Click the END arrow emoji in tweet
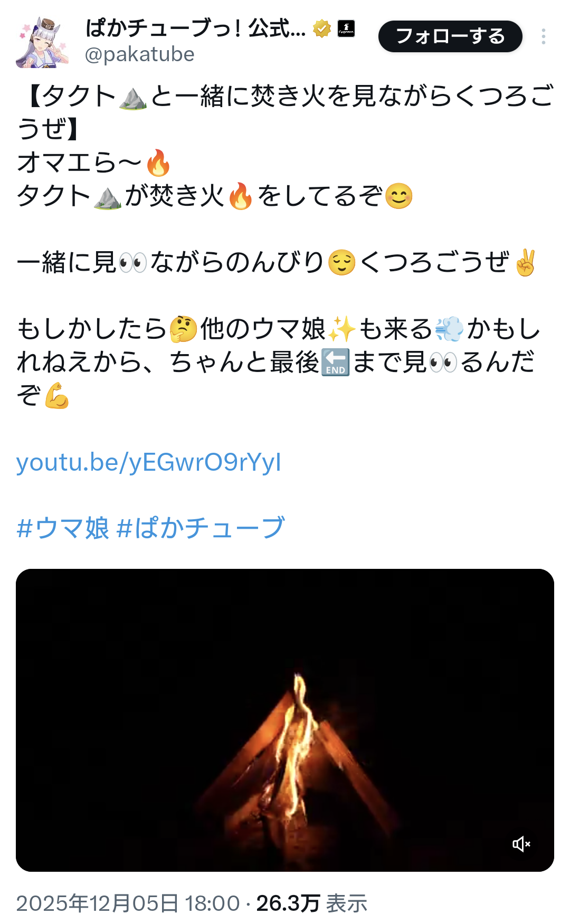The width and height of the screenshot is (570, 924). tap(336, 363)
